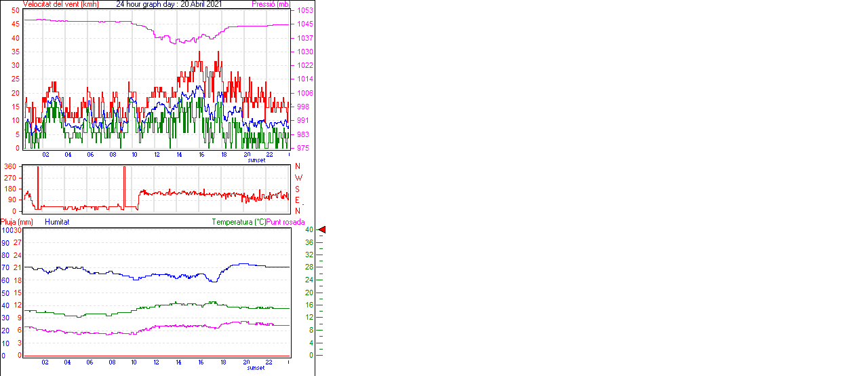Viewport: 868px width, 376px height.
Task: Click the 270 value on the wind direction axis
Action: tap(10, 178)
